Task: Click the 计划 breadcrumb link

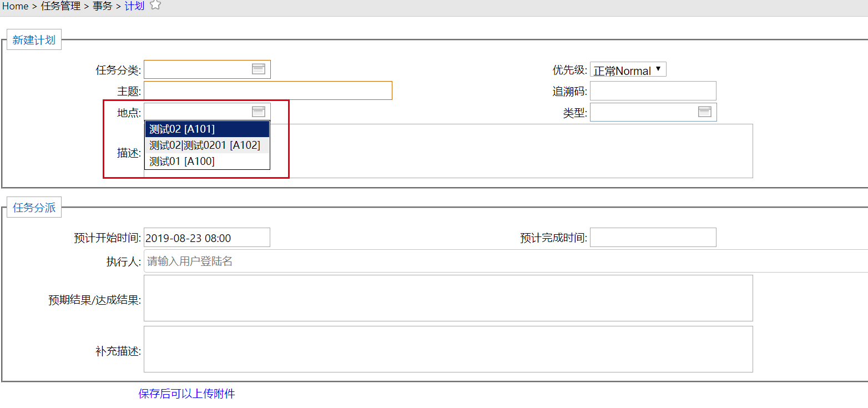Action: coord(134,6)
